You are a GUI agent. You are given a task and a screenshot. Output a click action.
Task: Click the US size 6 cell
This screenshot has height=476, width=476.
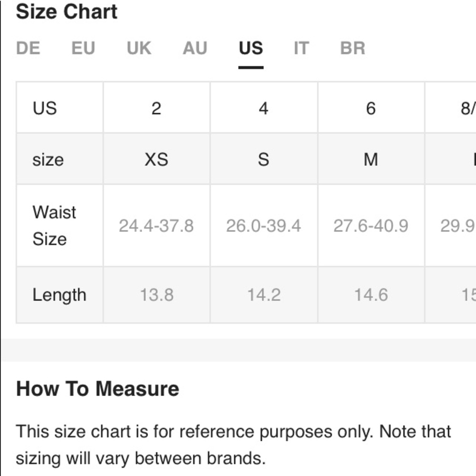pos(371,109)
